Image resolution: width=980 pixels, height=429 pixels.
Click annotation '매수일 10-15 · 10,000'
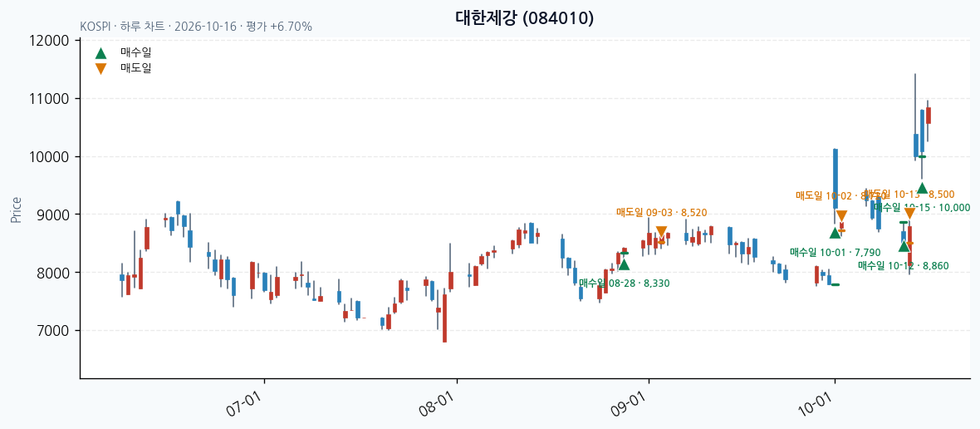(922, 208)
